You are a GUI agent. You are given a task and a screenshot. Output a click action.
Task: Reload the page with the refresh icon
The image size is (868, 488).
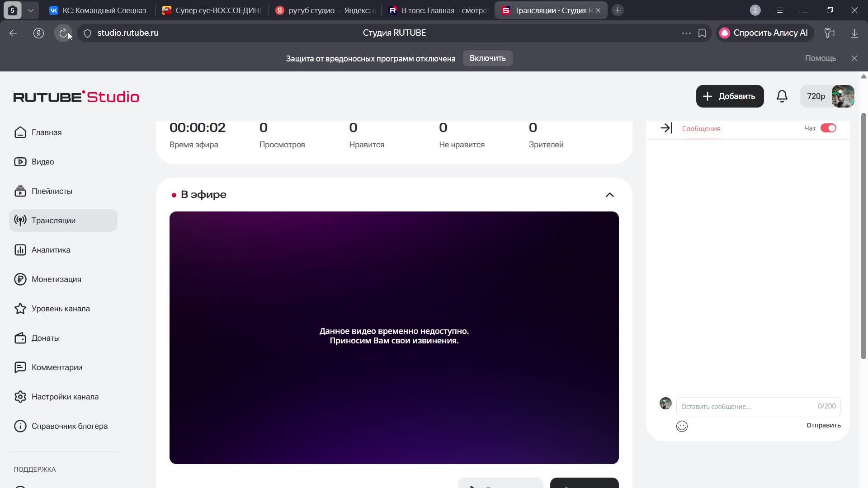pos(63,33)
